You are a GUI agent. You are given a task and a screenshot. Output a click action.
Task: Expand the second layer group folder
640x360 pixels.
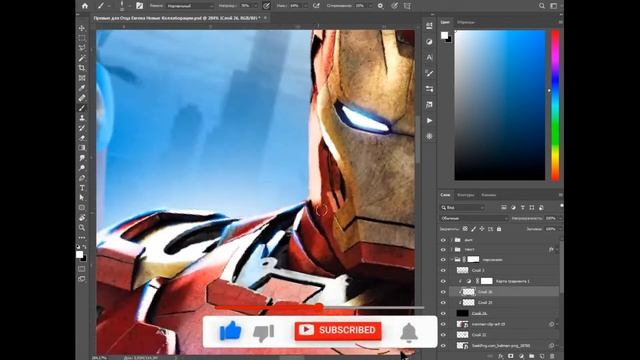[x=451, y=249]
